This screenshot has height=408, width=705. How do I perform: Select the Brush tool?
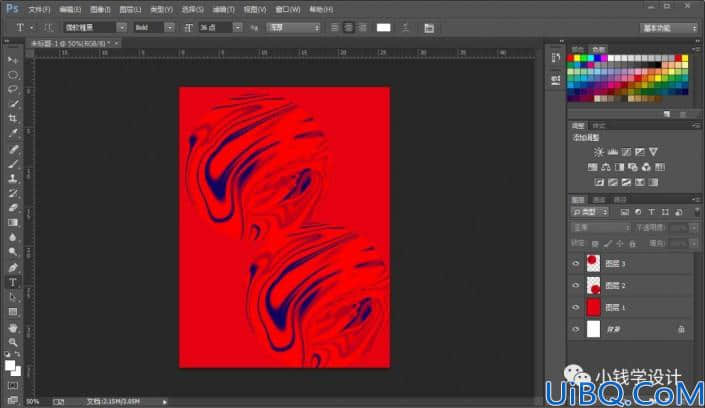pyautogui.click(x=13, y=164)
